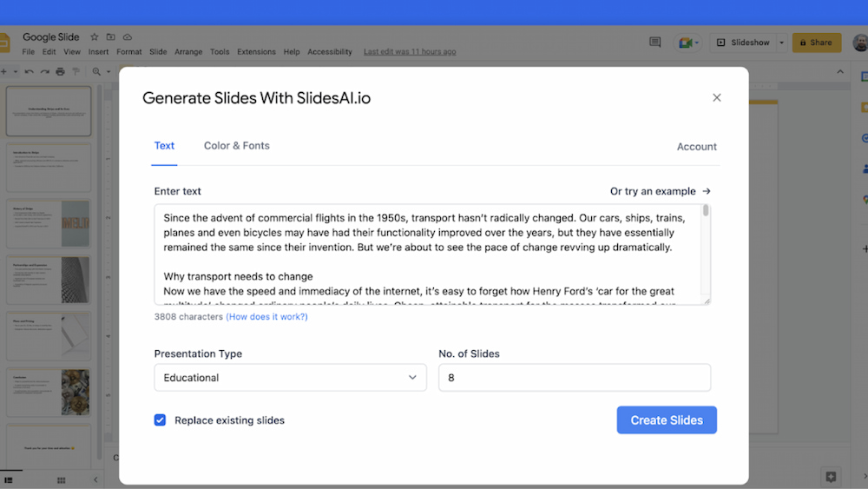This screenshot has height=489, width=868.
Task: Click the No. of Slides field
Action: pyautogui.click(x=575, y=378)
